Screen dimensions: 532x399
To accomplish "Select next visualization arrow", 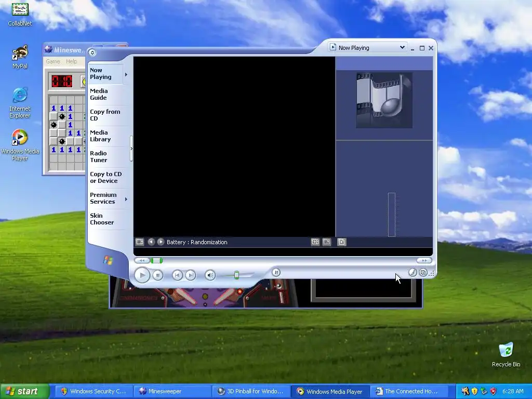I will click(x=161, y=242).
